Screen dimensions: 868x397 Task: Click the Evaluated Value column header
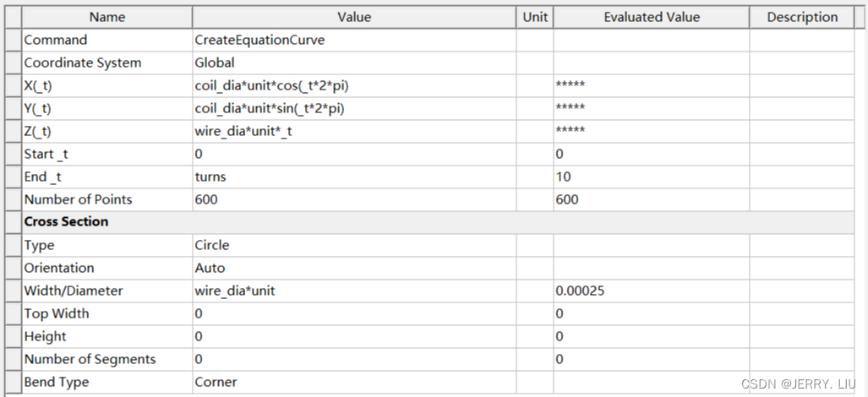[652, 17]
